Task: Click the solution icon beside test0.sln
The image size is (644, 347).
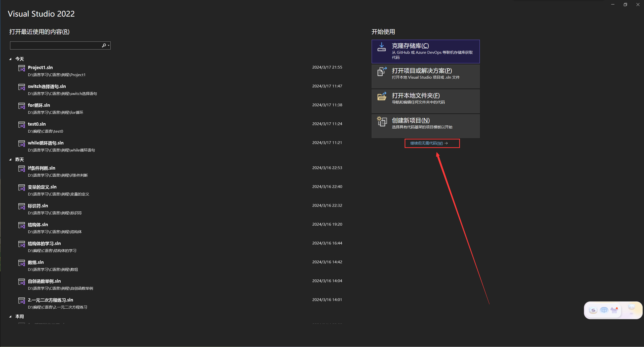Action: click(22, 125)
